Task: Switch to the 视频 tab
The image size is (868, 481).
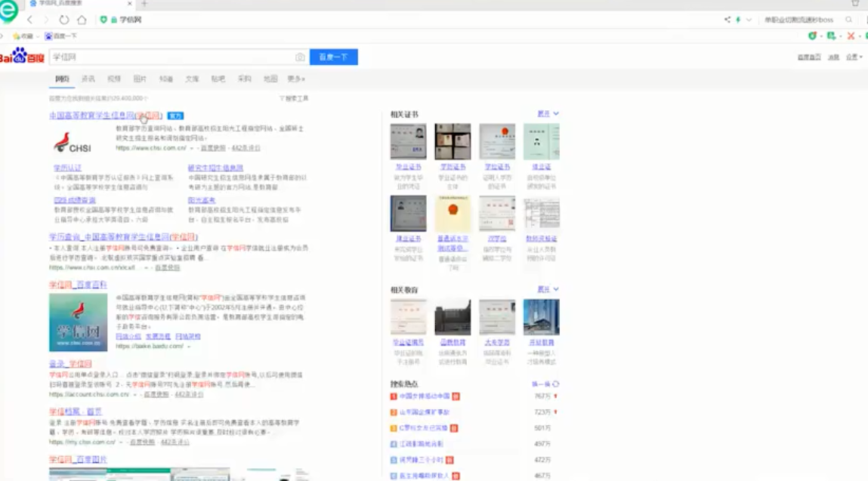Action: click(114, 79)
